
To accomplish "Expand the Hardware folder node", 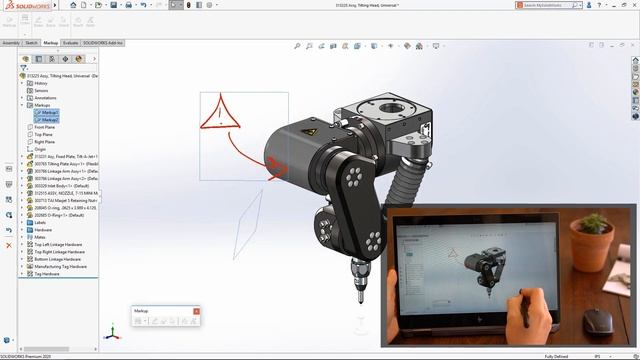I will 22,230.
